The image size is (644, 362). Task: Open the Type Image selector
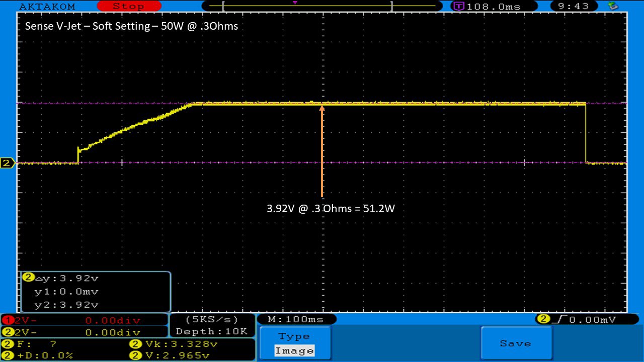[295, 343]
